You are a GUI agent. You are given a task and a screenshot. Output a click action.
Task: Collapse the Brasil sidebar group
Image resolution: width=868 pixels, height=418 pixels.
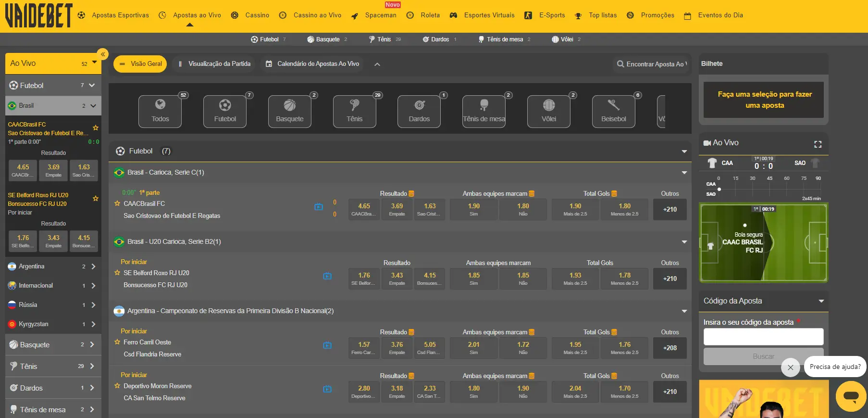[x=93, y=106]
